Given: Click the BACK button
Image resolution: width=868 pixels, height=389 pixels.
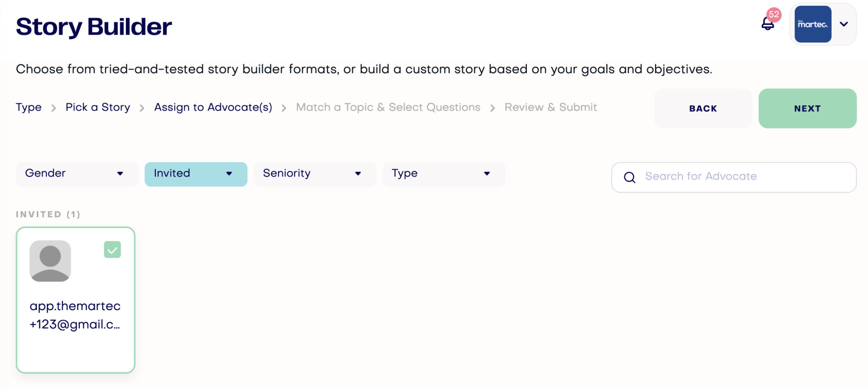Looking at the screenshot, I should tap(703, 108).
